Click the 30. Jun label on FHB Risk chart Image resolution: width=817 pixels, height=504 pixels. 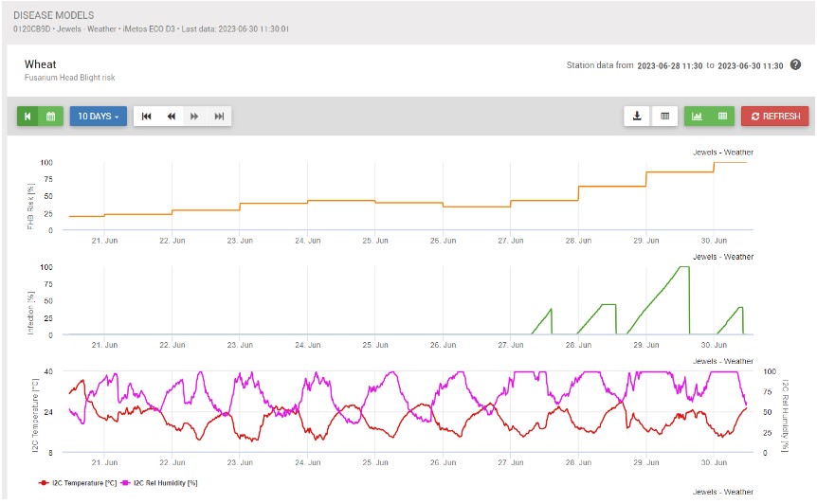click(x=714, y=241)
